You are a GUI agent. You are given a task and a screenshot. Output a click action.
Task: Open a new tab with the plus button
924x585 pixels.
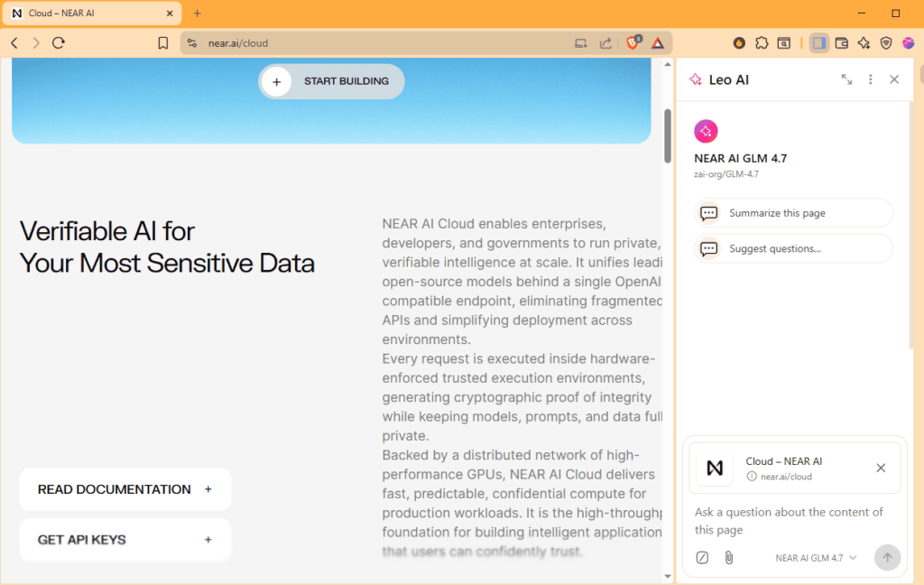pyautogui.click(x=197, y=14)
